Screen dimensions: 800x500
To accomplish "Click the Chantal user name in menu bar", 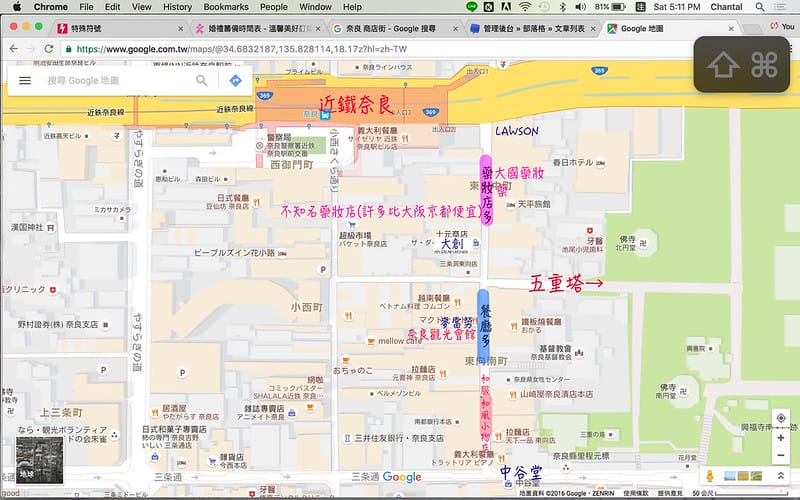I will tap(726, 7).
